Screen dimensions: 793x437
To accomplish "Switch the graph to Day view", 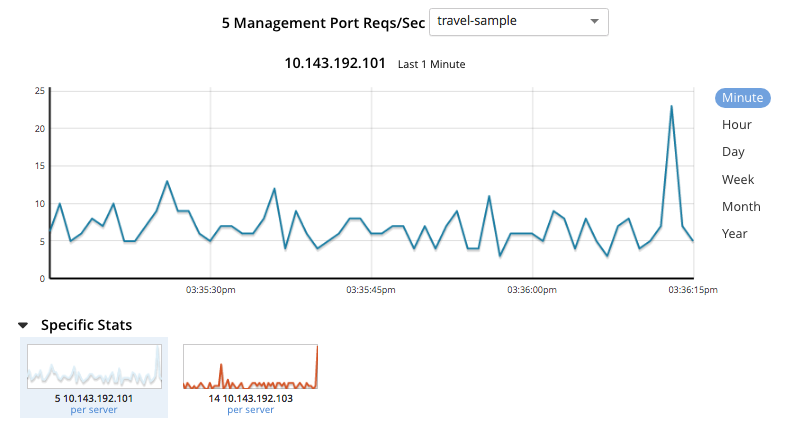I will [x=733, y=152].
